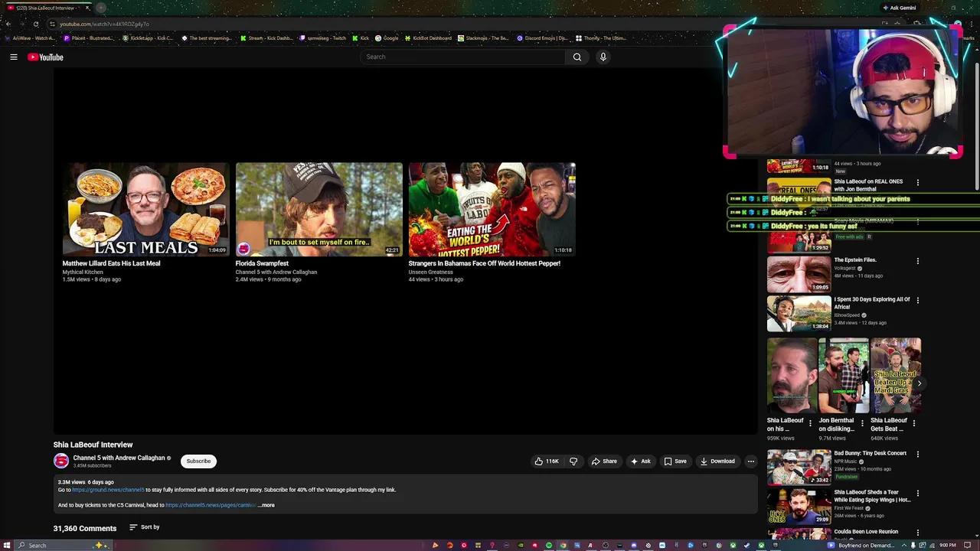Image resolution: width=980 pixels, height=551 pixels.
Task: Play the Florida Swampfest suggested video
Action: point(318,209)
